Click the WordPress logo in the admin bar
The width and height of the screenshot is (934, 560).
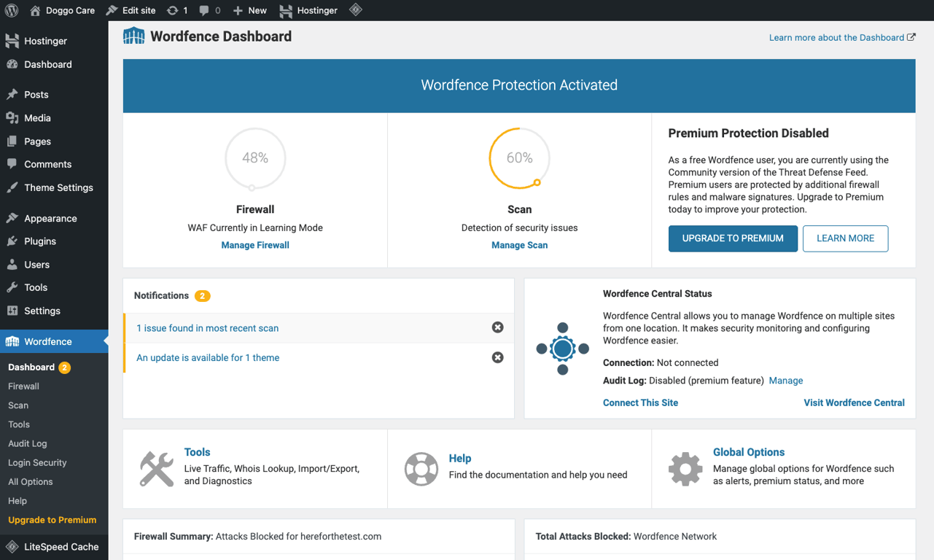pos(11,10)
